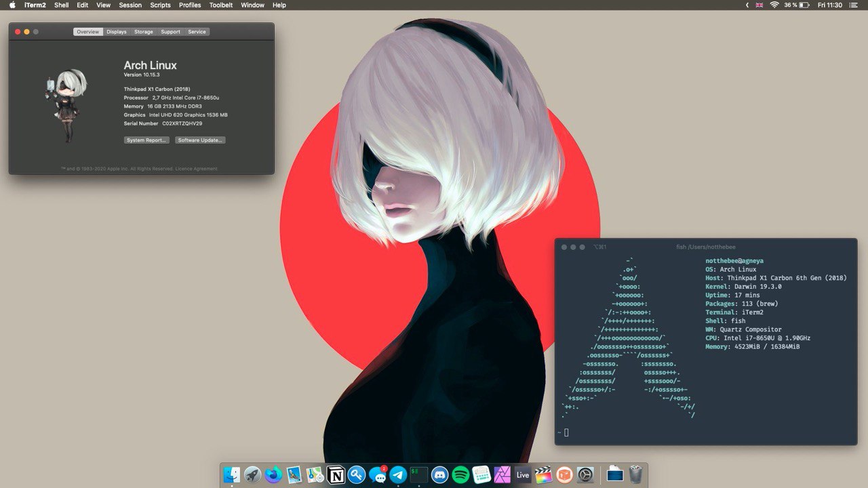Open the orange box app icon in dock

point(564,475)
